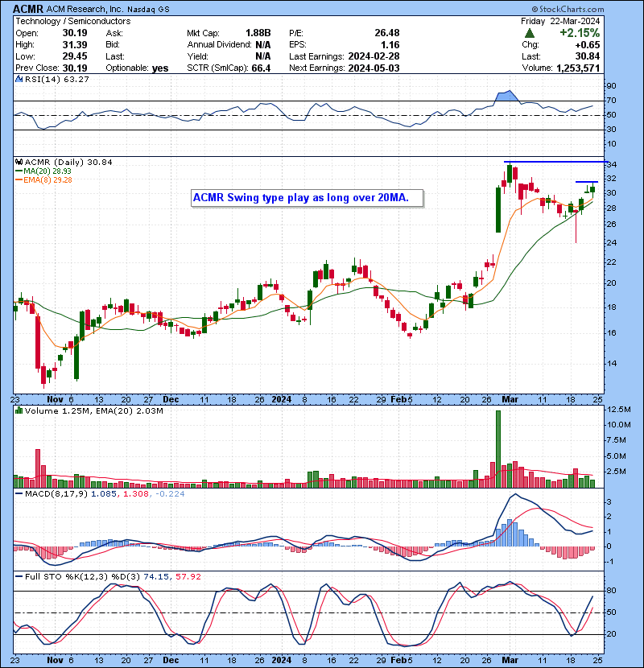Click the ACMR Swing type play annotation box
Screen dimensions: 644x668
307,198
